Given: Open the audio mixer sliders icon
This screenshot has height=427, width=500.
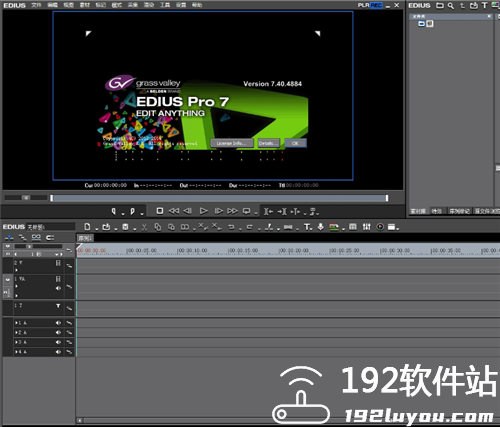Looking at the screenshot, I should pos(367,227).
